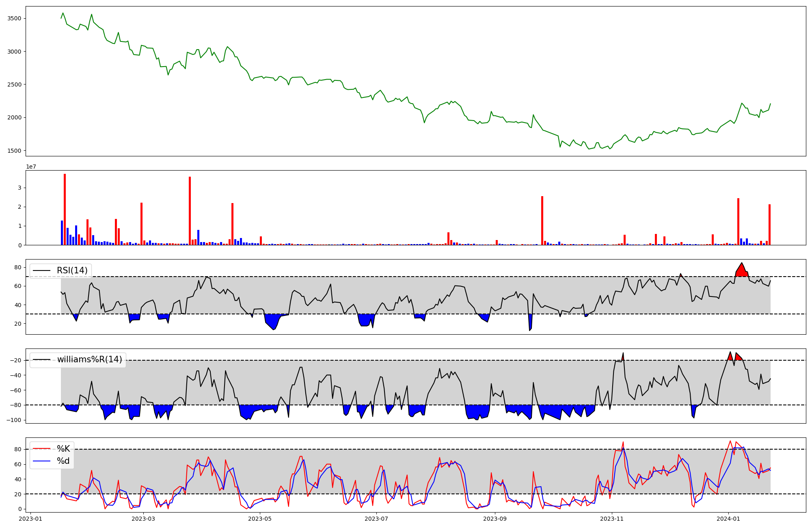Click the 1e7 volume scale label
The width and height of the screenshot is (812, 528).
tap(31, 167)
